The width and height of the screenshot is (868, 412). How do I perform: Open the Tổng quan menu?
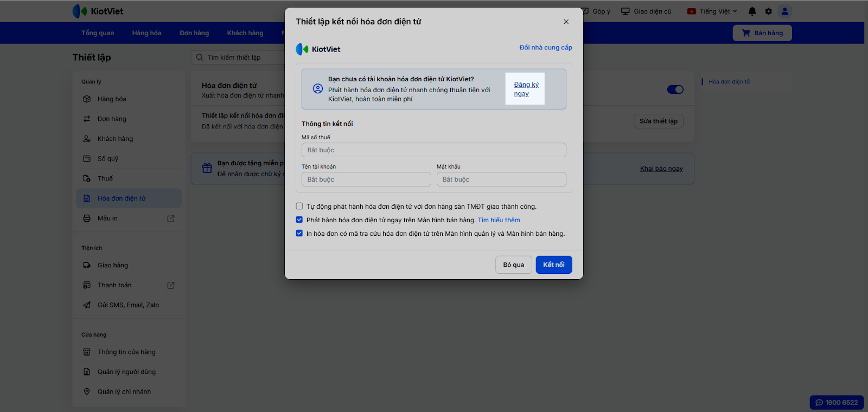pyautogui.click(x=98, y=33)
